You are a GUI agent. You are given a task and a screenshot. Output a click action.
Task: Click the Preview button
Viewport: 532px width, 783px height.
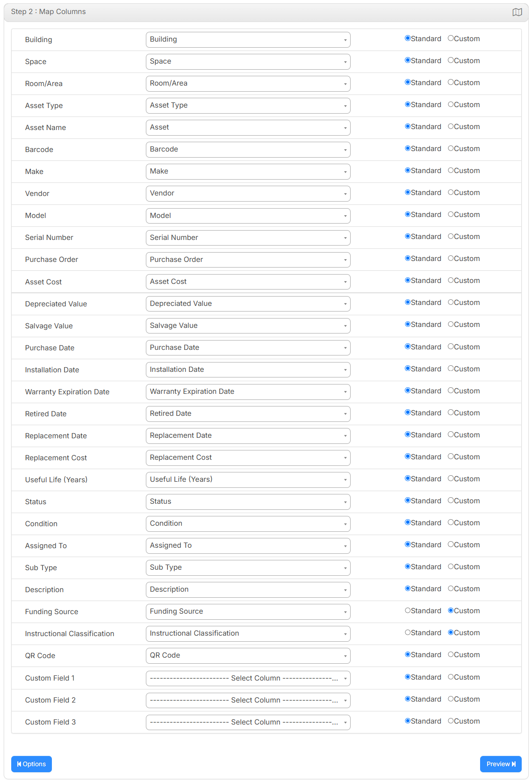tap(501, 764)
